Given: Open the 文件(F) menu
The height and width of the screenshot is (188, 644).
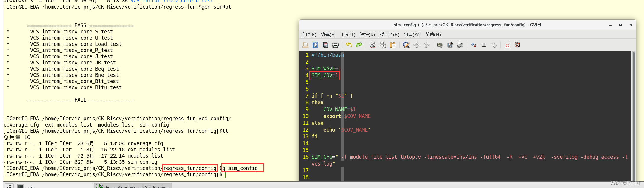Looking at the screenshot, I should point(309,35).
